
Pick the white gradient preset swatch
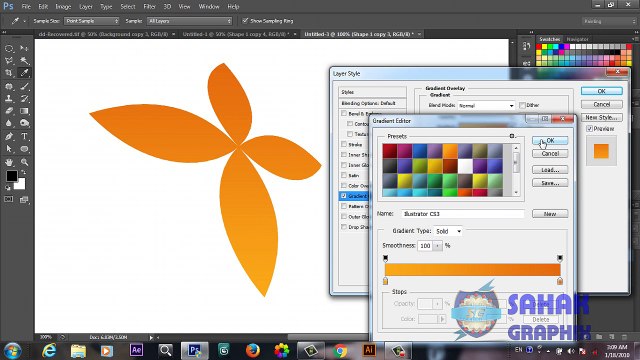coord(465,166)
